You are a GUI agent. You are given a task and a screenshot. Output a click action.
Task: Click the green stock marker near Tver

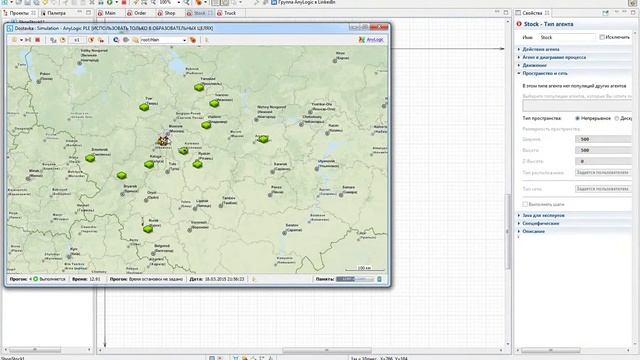pyautogui.click(x=144, y=107)
